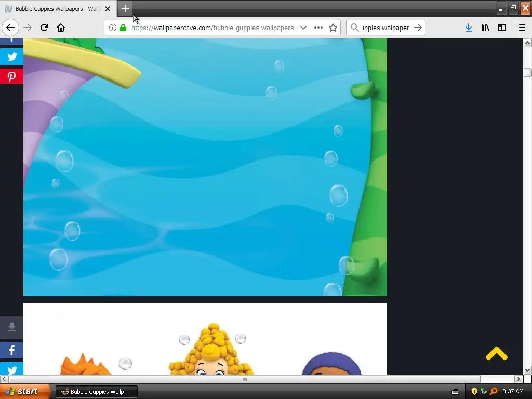Viewport: 532px width, 399px height.
Task: Share on Twitter using top sidebar button
Action: 11,56
